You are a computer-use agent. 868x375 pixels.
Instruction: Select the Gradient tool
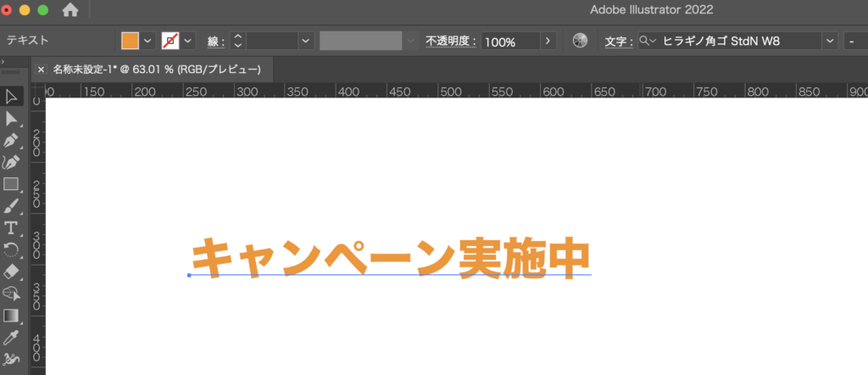click(x=11, y=316)
